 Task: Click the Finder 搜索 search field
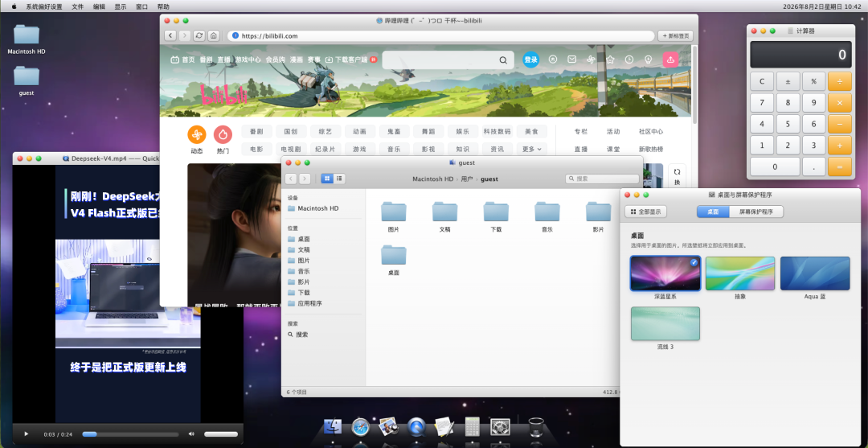click(602, 179)
